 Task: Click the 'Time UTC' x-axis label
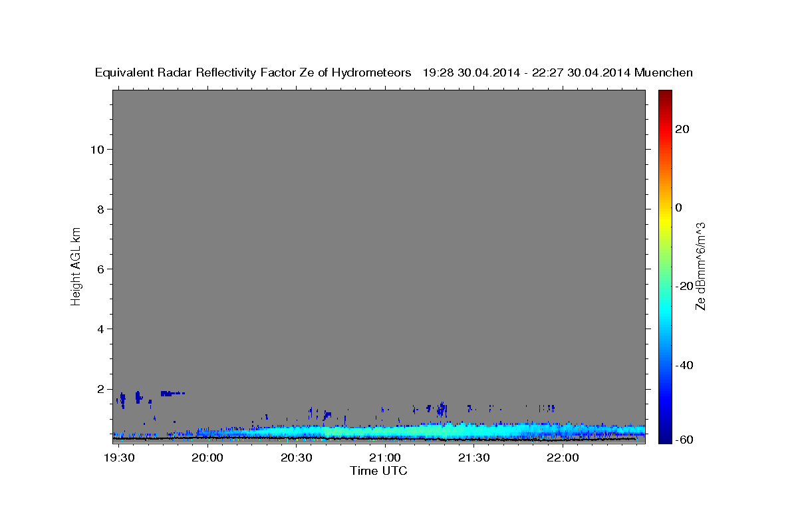378,471
